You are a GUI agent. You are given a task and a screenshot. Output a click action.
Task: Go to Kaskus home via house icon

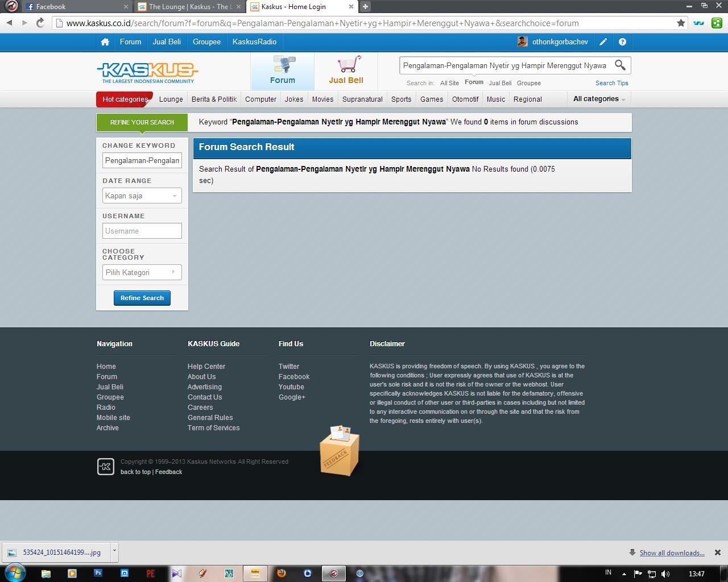pyautogui.click(x=105, y=42)
